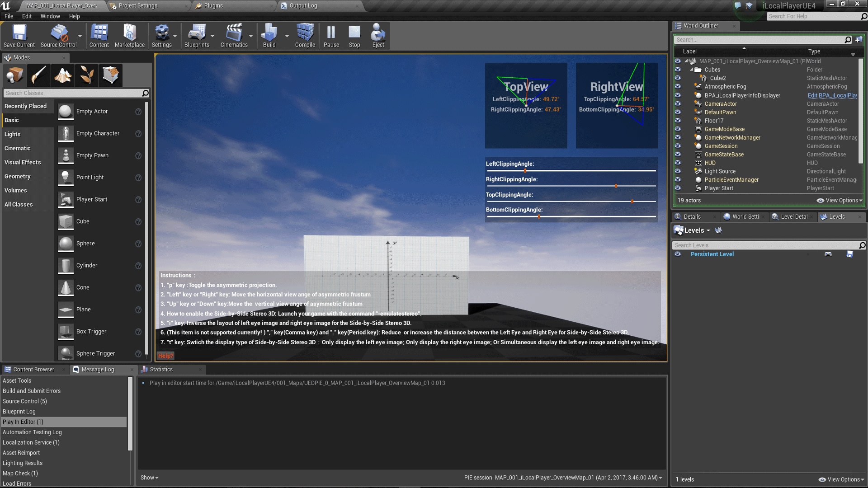Toggle visibility of the Cube2 actor

(678, 78)
